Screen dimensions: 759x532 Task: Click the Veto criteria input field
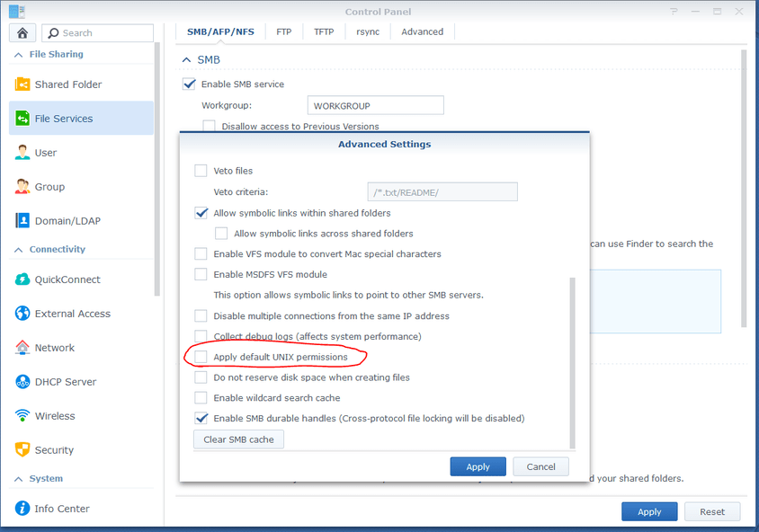click(442, 192)
